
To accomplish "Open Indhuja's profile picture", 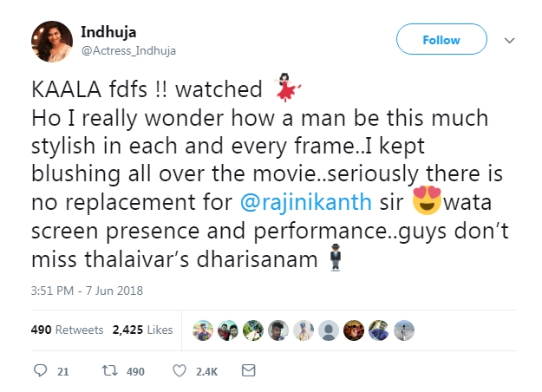I will [x=51, y=41].
